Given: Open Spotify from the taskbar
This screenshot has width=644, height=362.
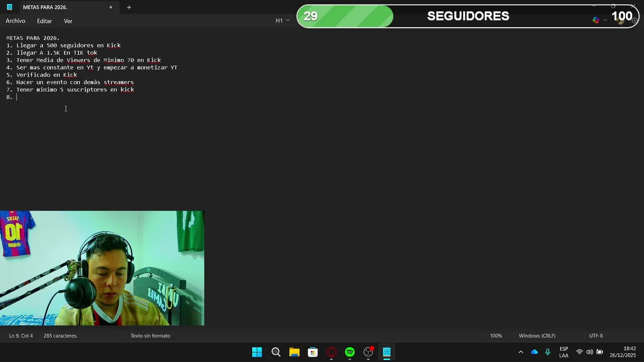Looking at the screenshot, I should coord(350,352).
